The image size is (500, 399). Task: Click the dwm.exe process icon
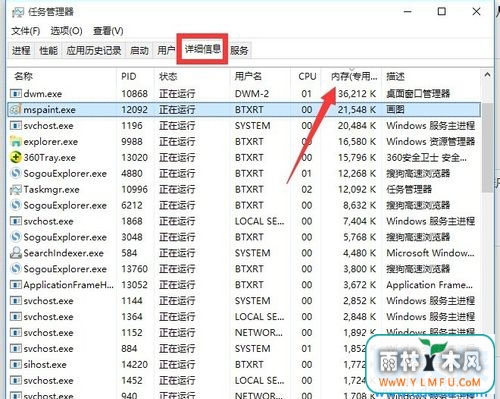[15, 94]
